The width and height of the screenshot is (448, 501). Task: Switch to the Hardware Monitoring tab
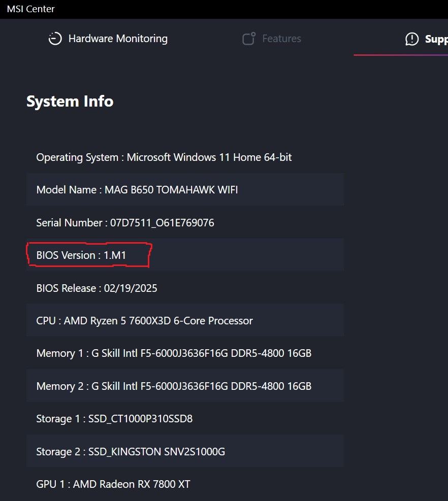tap(118, 39)
